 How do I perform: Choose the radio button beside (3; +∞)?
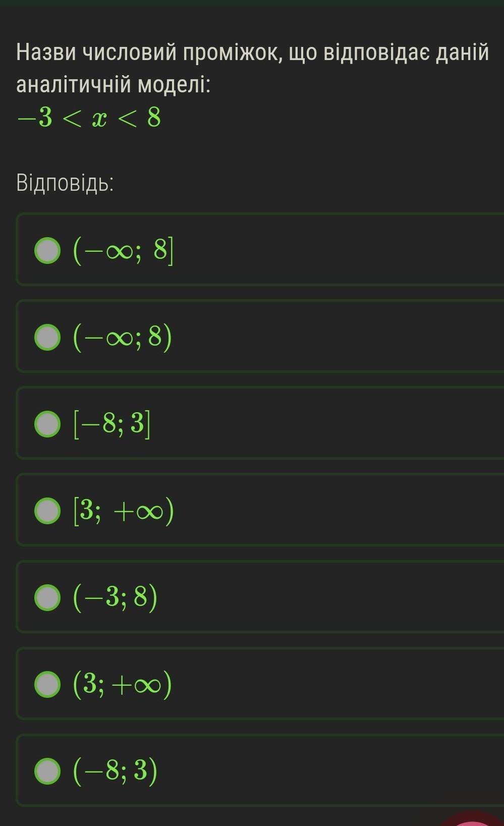47,685
